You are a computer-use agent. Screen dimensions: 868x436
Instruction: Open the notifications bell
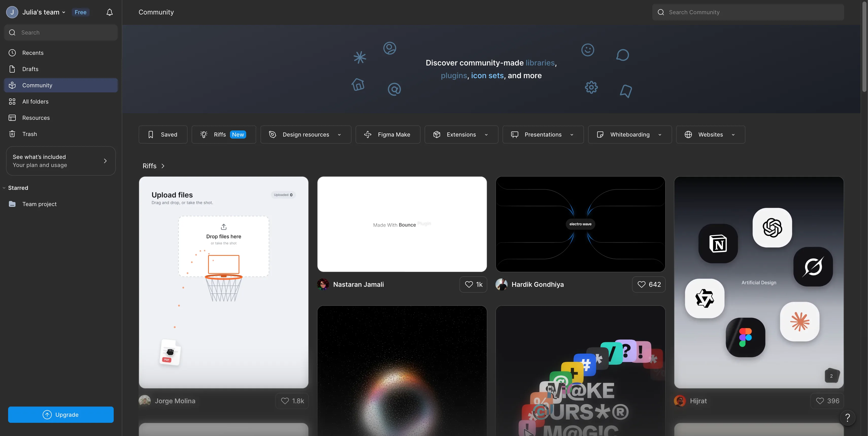pos(109,12)
